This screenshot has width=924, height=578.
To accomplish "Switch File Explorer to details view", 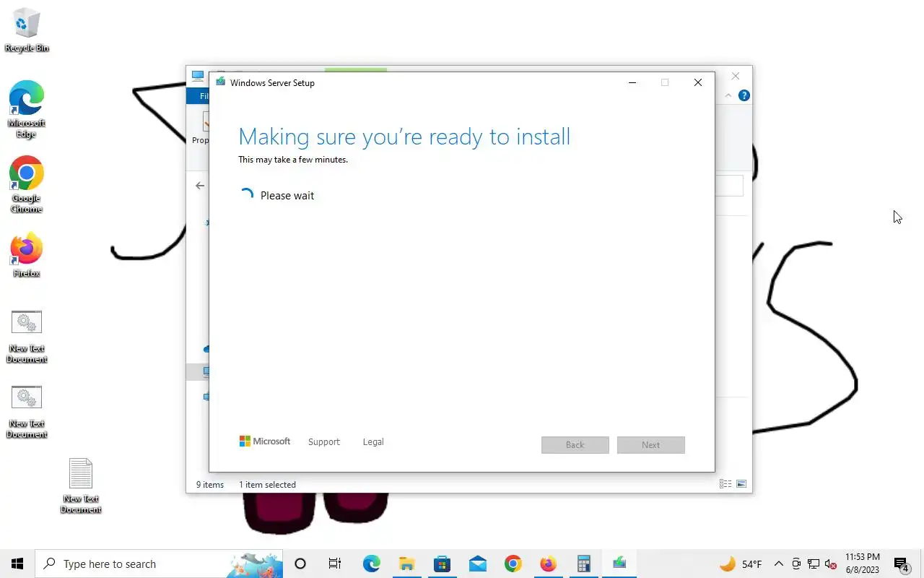I will (725, 484).
